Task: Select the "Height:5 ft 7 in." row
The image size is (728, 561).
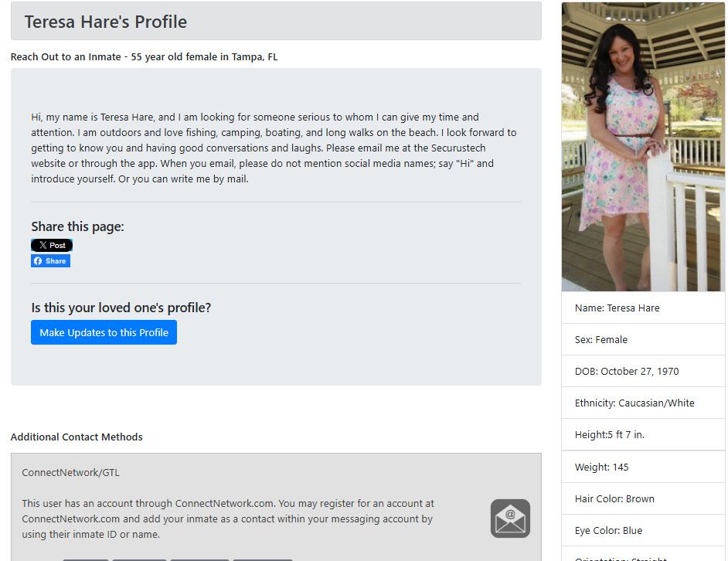Action: [643, 435]
